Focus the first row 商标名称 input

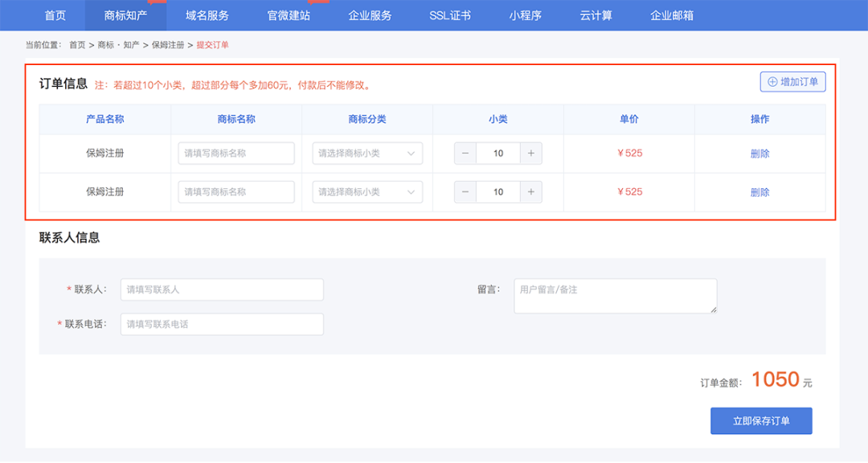click(x=236, y=154)
